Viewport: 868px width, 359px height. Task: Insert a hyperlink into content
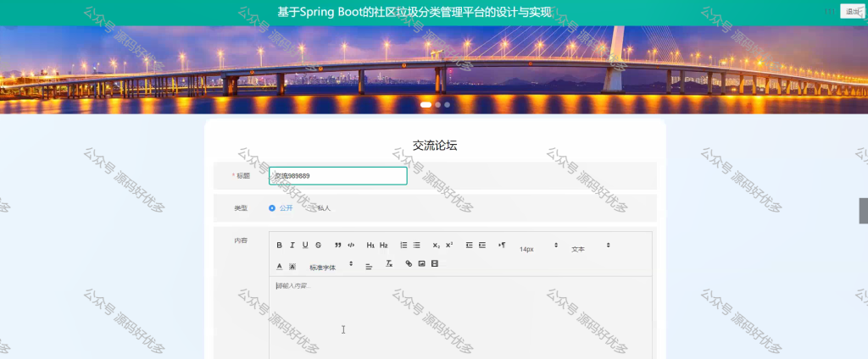409,264
